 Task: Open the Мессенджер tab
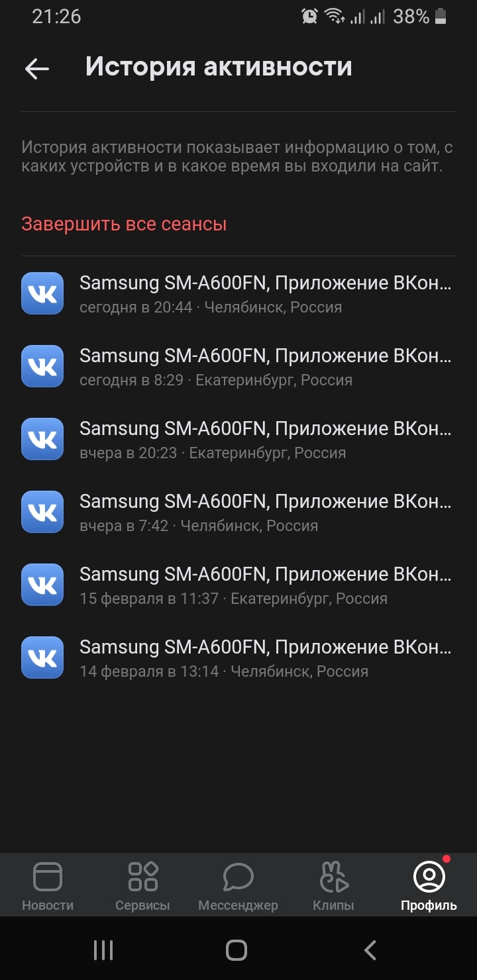tap(238, 885)
